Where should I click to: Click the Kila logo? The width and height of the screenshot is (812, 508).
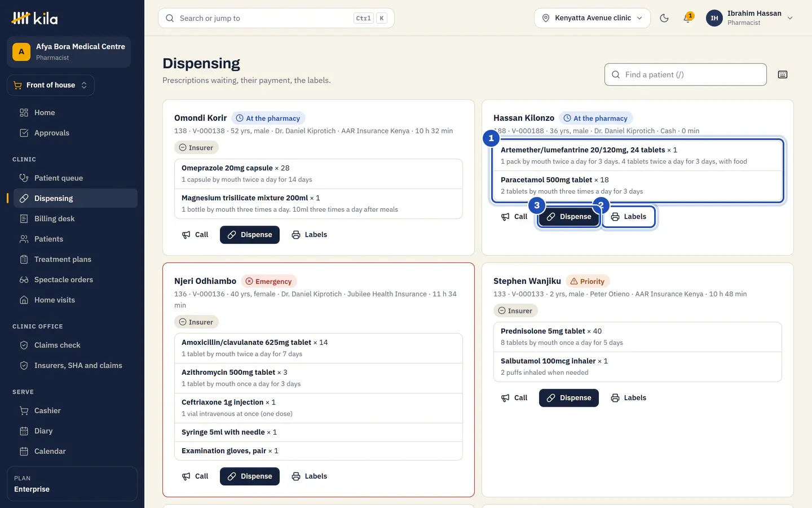34,18
